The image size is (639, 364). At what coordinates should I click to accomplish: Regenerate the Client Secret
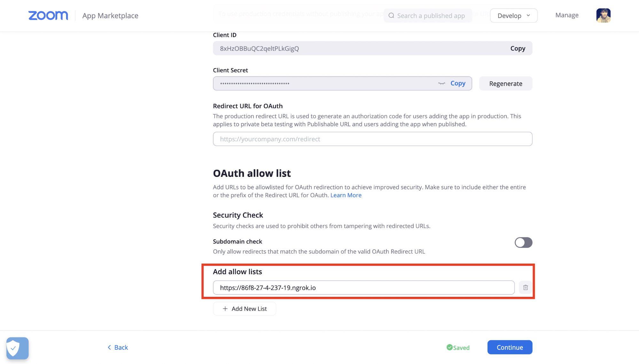click(505, 83)
